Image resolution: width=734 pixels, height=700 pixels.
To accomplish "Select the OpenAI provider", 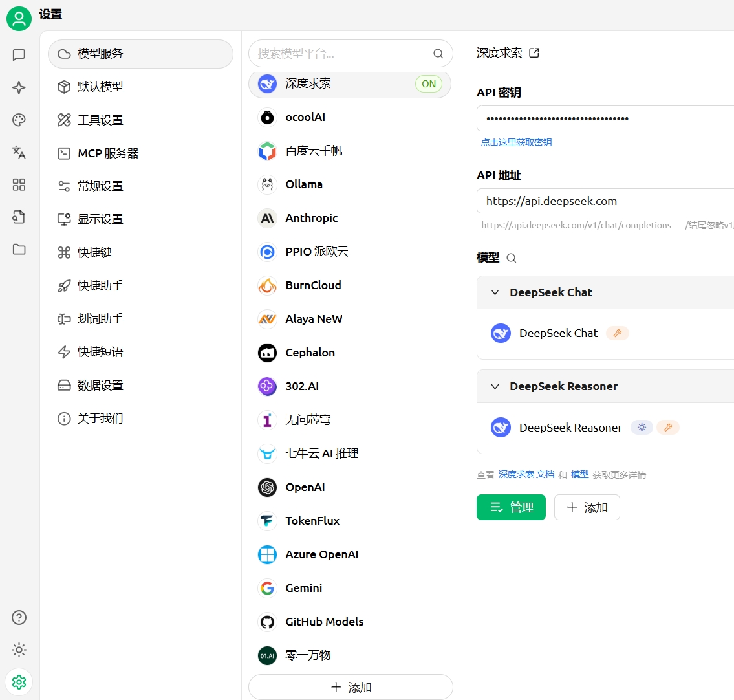I will pyautogui.click(x=350, y=487).
